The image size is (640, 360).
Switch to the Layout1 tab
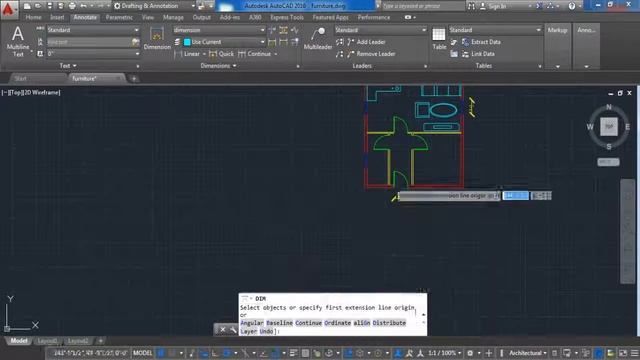tap(47, 341)
